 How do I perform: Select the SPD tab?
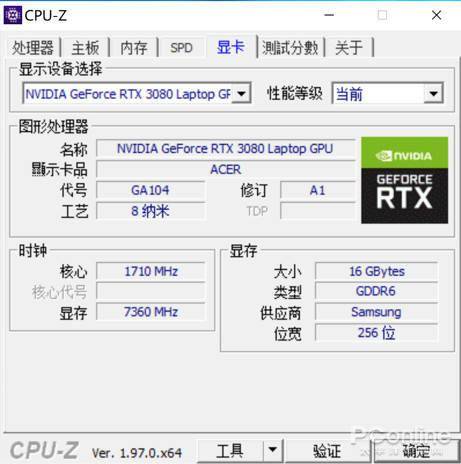(181, 48)
